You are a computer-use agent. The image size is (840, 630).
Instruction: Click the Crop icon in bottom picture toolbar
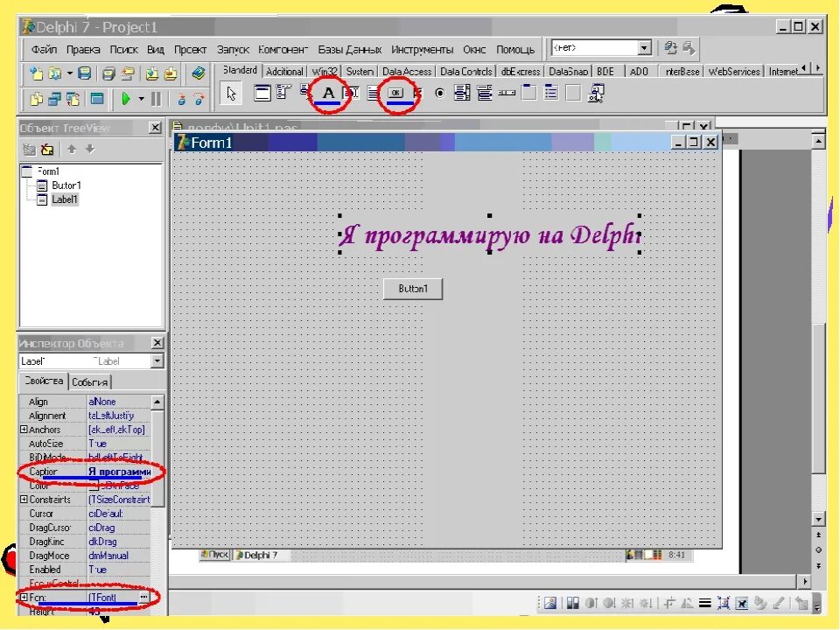[669, 603]
